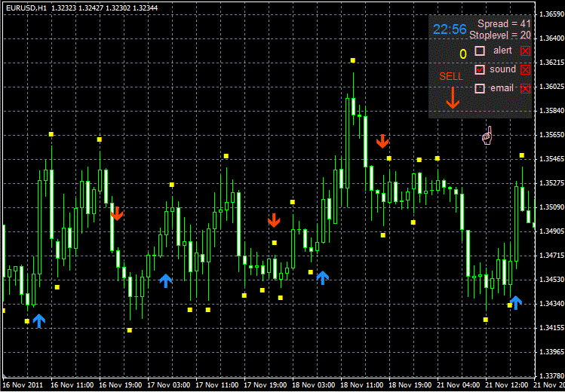The width and height of the screenshot is (565, 392).
Task: Uncheck the sound checkbox
Action: click(480, 70)
